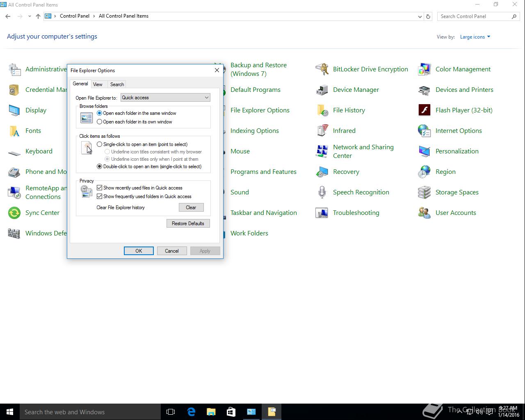
Task: Open the Infrared icon
Action: [x=322, y=131]
